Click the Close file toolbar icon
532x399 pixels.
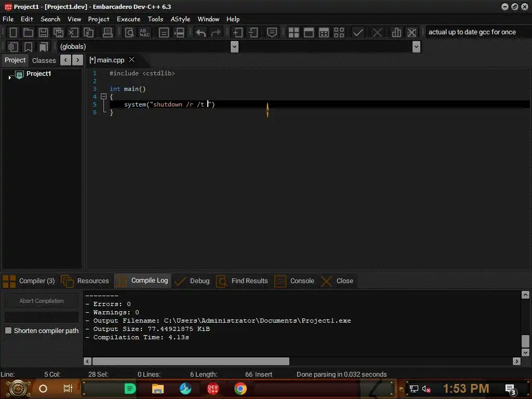[73, 33]
